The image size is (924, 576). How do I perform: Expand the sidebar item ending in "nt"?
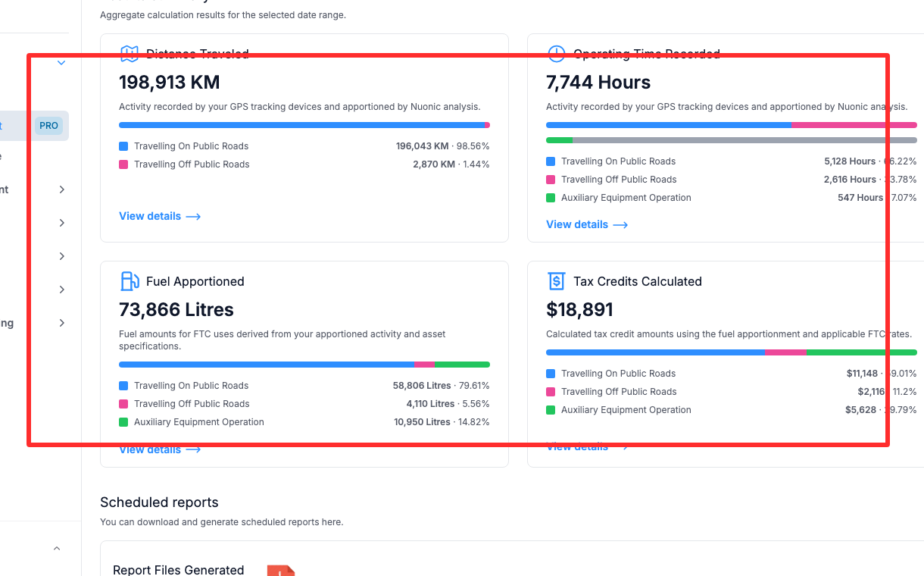pyautogui.click(x=61, y=189)
